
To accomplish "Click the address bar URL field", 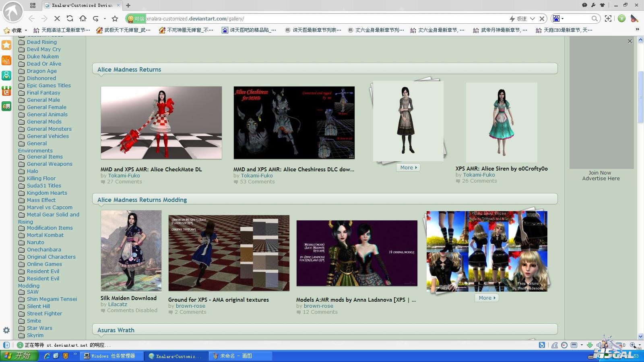I will 326,19.
